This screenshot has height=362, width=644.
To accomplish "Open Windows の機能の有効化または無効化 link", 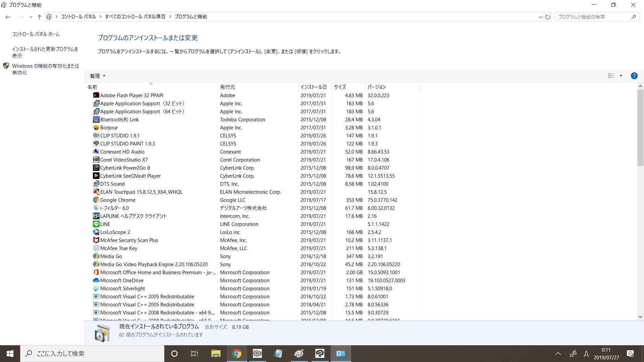I will coord(45,69).
